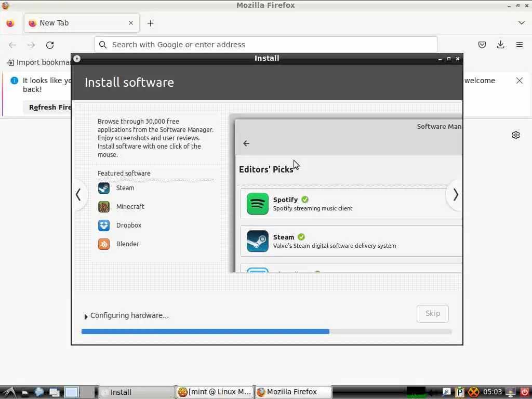Screen dimensions: 532x399
Task: Click the magnifier tray icon
Action: click(x=446, y=392)
